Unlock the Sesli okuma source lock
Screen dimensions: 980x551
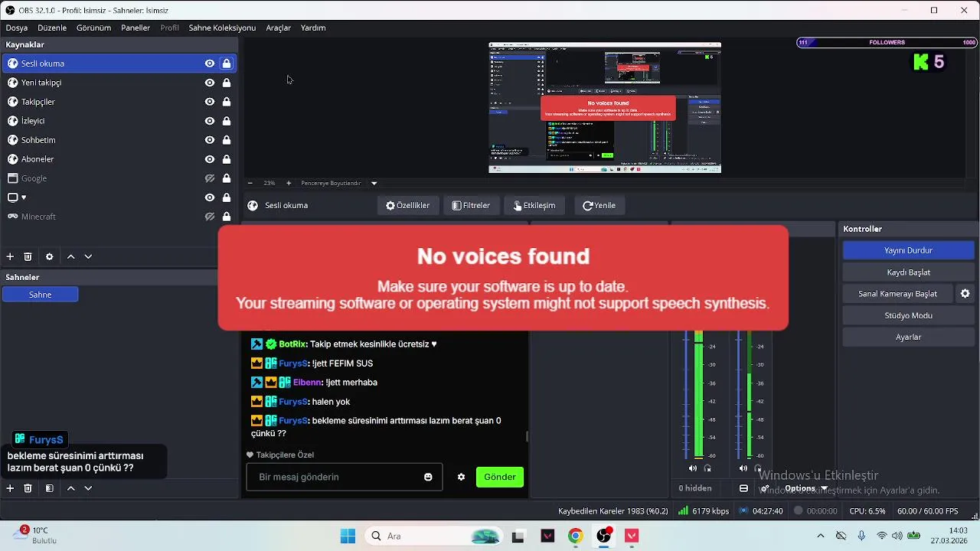[227, 64]
